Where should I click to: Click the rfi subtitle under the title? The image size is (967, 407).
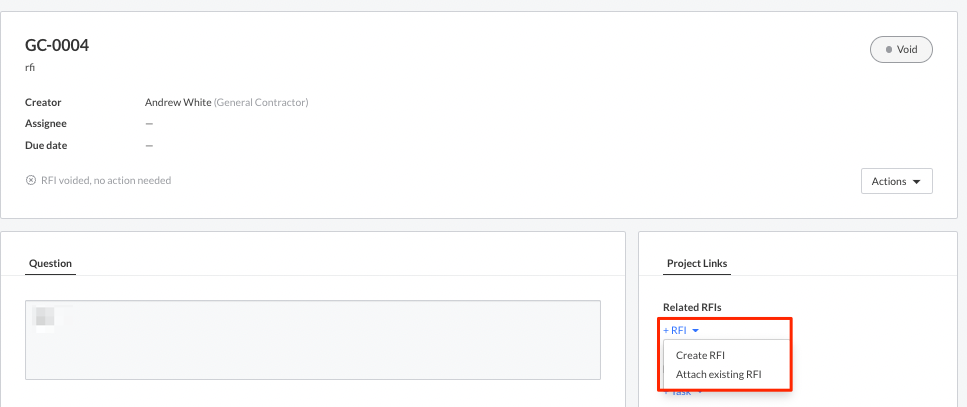click(x=30, y=68)
